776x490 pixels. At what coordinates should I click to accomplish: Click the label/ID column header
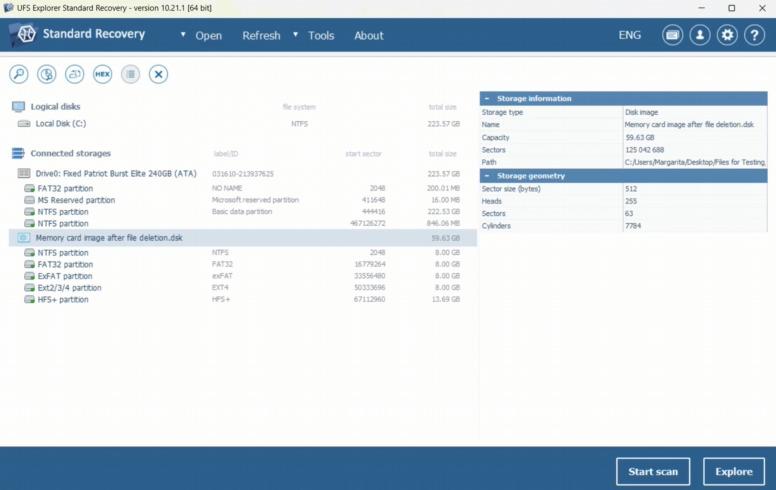tap(226, 154)
